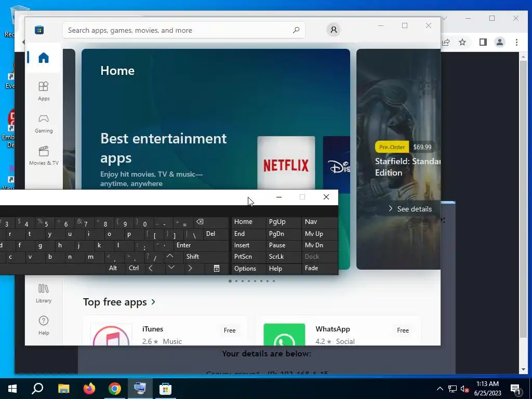The width and height of the screenshot is (532, 399).
Task: Open the Home section in Store sidebar
Action: [44, 58]
